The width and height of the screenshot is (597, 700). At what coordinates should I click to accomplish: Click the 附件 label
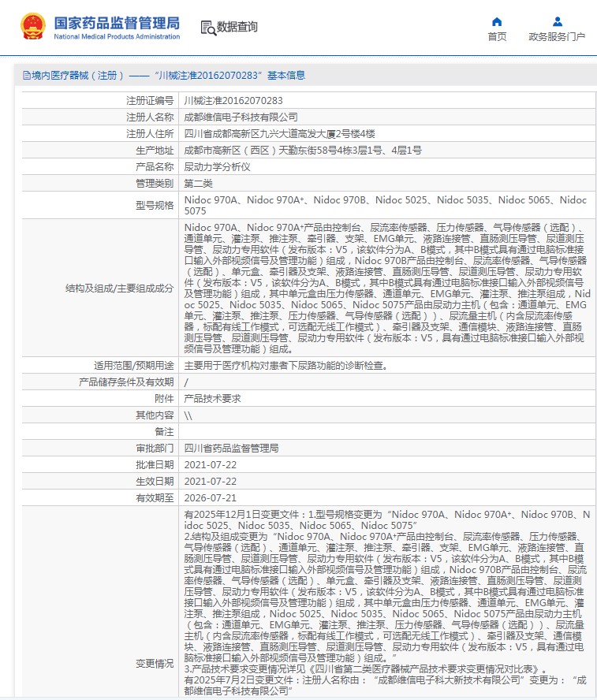click(x=164, y=399)
